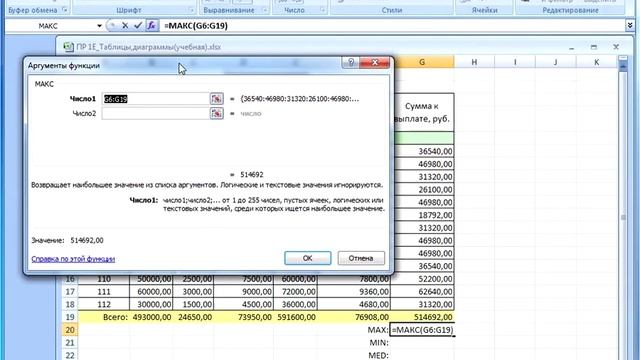This screenshot has height=360, width=640.
Task: Click the confirm checkmark in formula bar
Action: click(x=138, y=26)
